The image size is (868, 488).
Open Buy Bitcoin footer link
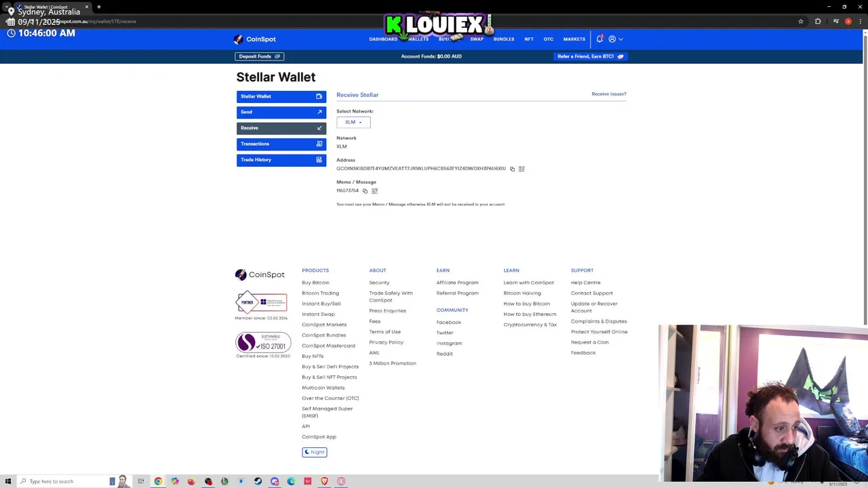coord(315,283)
